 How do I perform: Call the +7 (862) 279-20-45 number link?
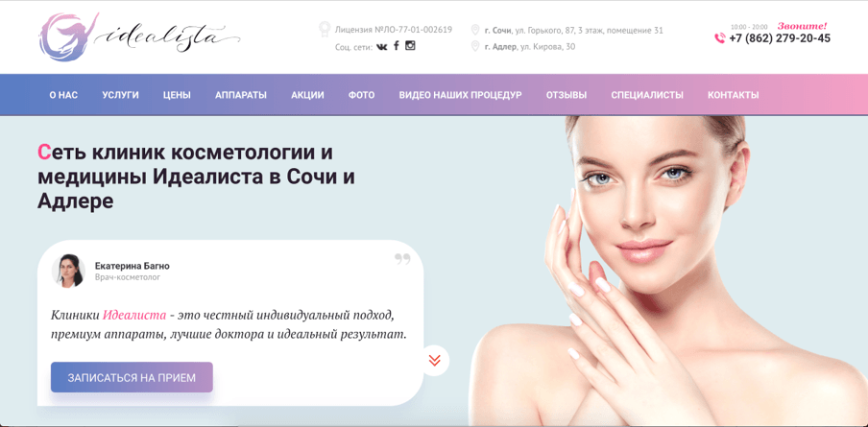(x=780, y=38)
